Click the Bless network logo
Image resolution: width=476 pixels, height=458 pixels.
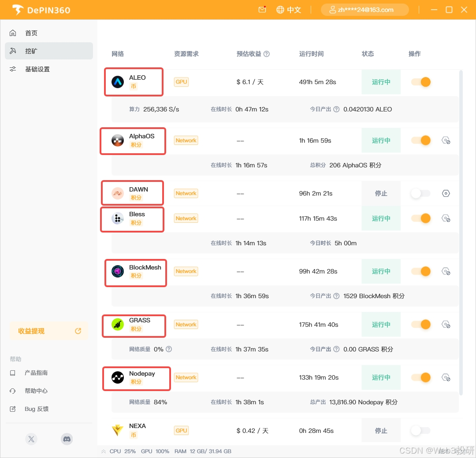click(118, 218)
